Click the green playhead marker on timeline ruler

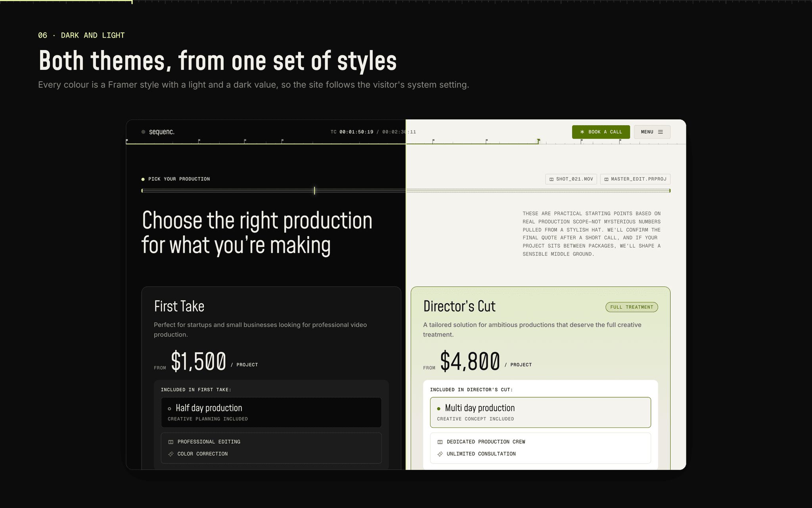click(538, 141)
